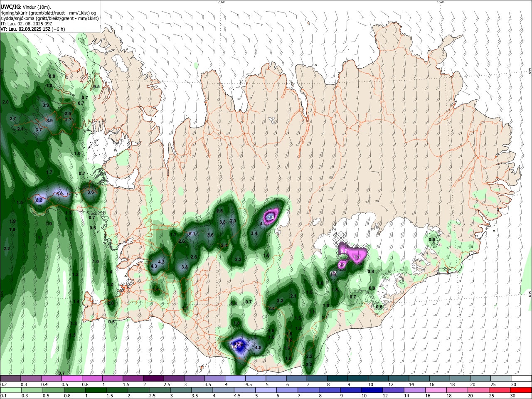The width and height of the screenshot is (532, 399).
Task: Click the 3.7 precipitation value on the map
Action: click(39, 130)
